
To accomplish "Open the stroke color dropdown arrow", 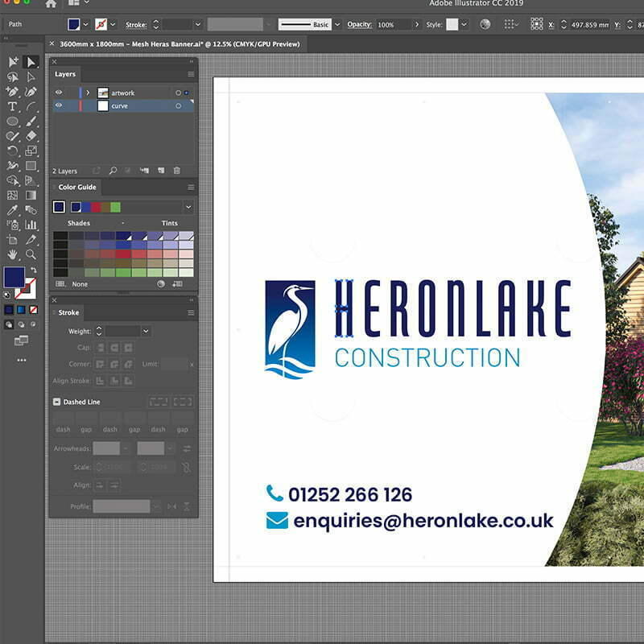I will coord(113,24).
